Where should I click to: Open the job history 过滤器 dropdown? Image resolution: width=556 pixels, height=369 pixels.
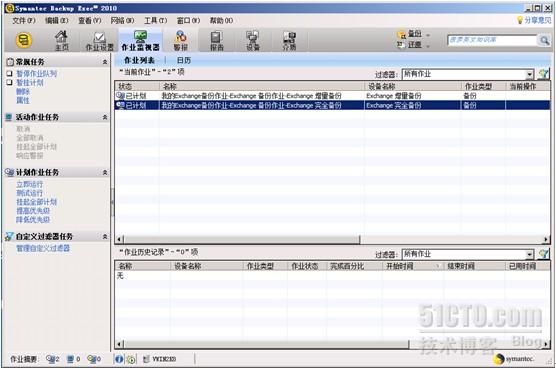(x=529, y=254)
